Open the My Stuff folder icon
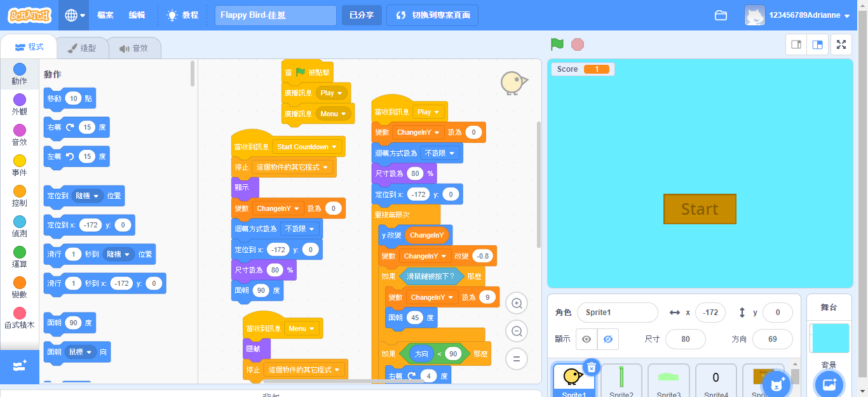The height and width of the screenshot is (397, 868). (721, 15)
